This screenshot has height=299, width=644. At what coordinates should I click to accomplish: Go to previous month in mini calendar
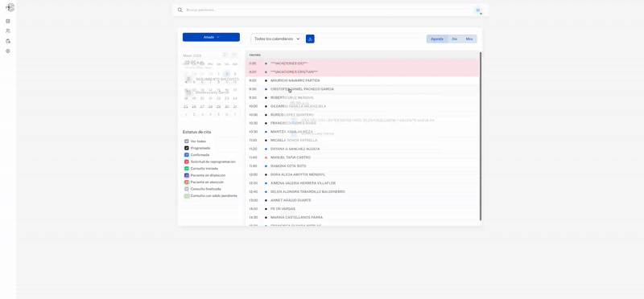coord(225,55)
